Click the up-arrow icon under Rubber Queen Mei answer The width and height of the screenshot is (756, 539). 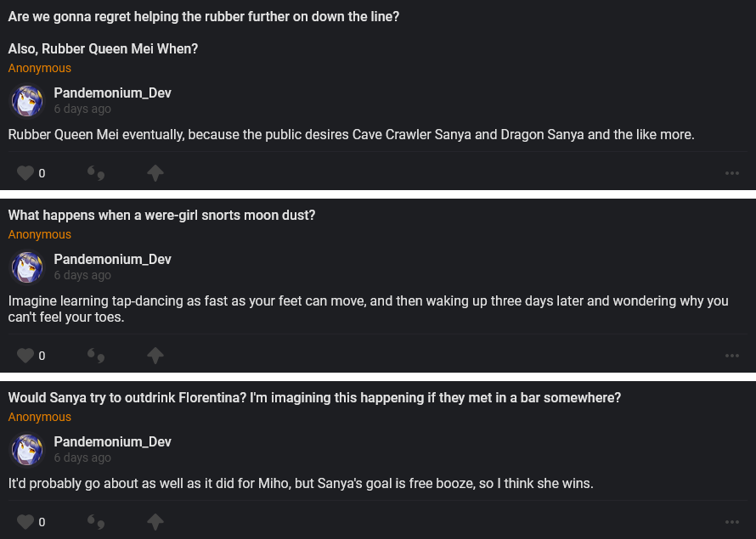155,173
